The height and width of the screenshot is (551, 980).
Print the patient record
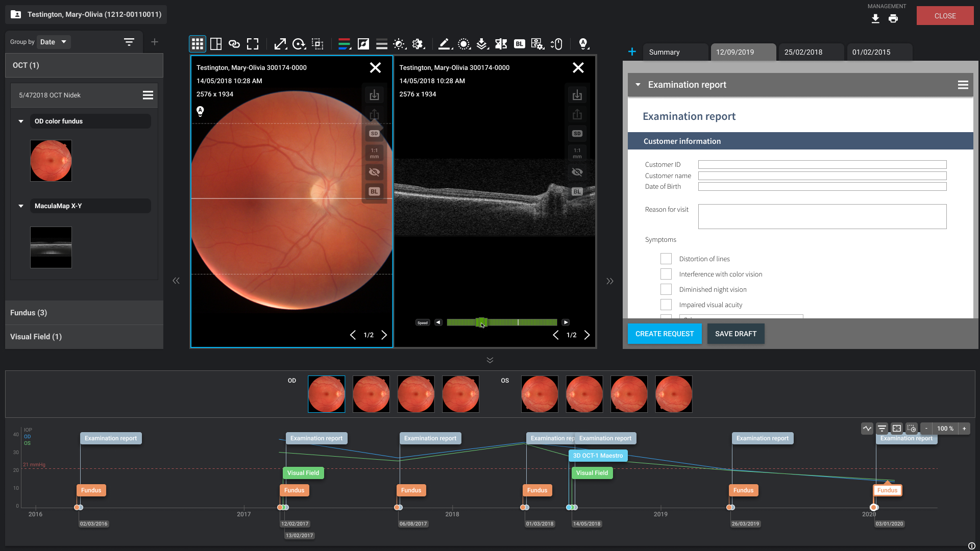pyautogui.click(x=893, y=19)
